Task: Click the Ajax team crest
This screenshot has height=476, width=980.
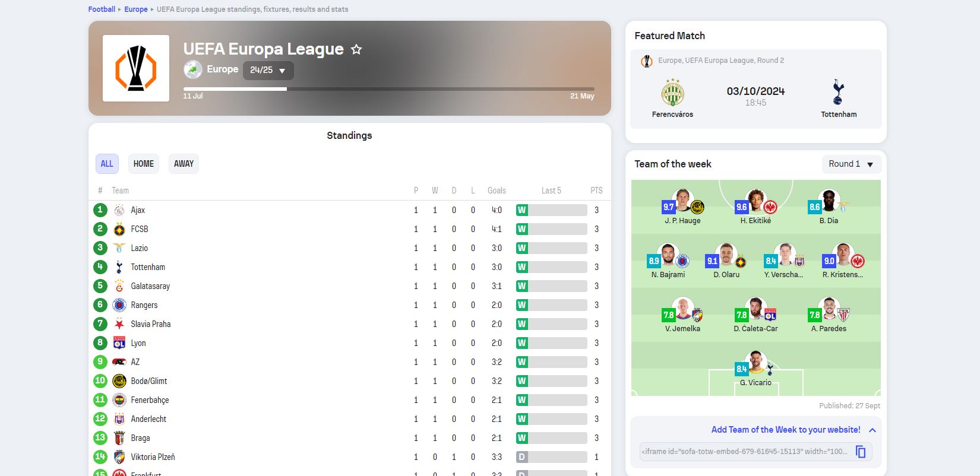Action: [119, 210]
